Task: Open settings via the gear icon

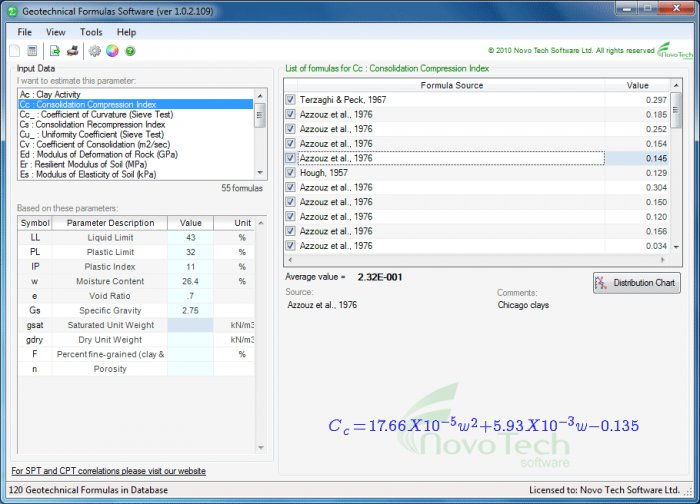Action: pos(95,51)
